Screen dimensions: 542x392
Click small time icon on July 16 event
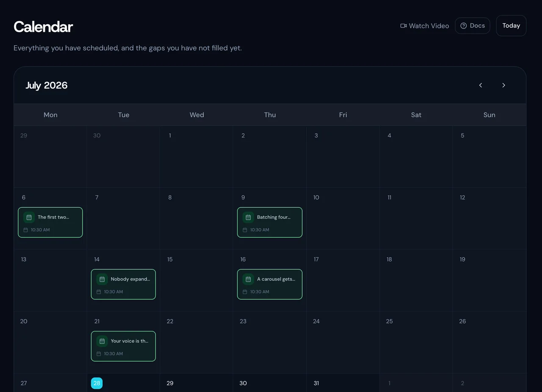click(x=245, y=292)
